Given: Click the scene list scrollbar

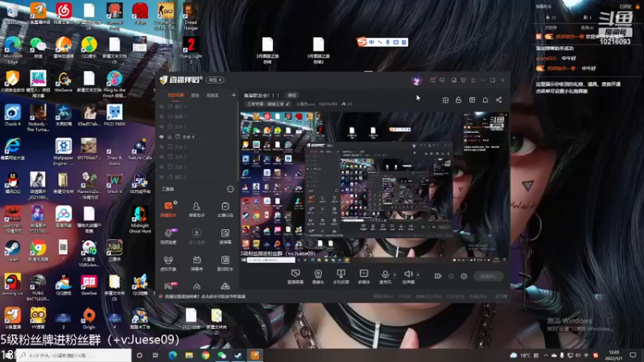Looking at the screenshot, I should [x=237, y=142].
